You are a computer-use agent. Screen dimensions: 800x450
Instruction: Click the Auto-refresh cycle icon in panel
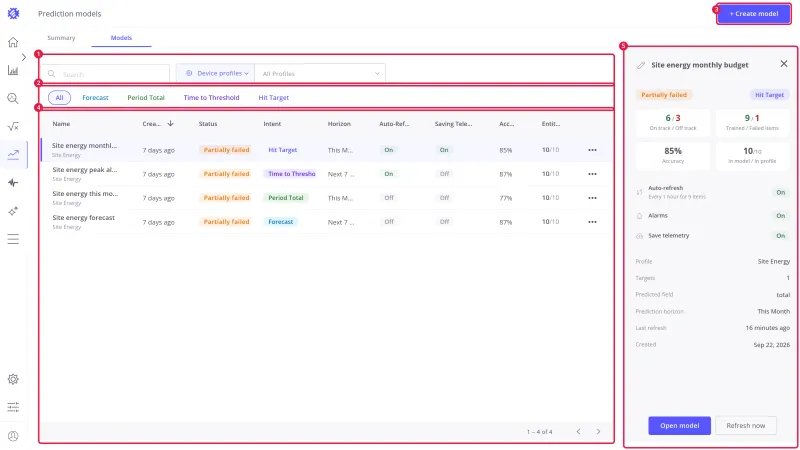coord(639,192)
